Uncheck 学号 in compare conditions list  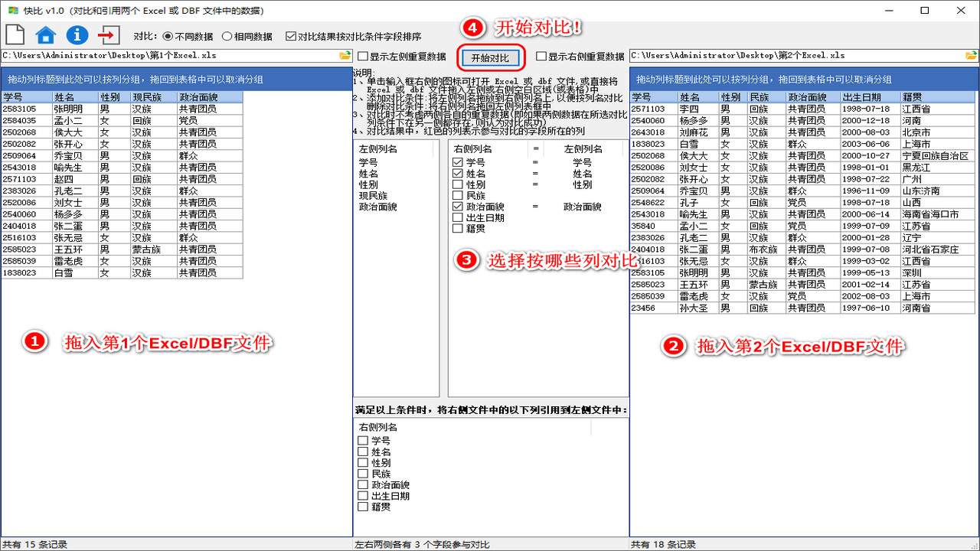(458, 162)
